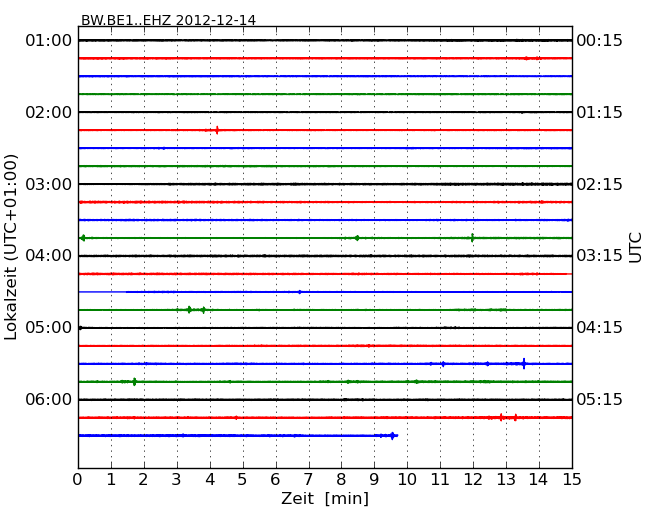
Task: Click the red spike near minute 13.3
Action: click(x=515, y=418)
